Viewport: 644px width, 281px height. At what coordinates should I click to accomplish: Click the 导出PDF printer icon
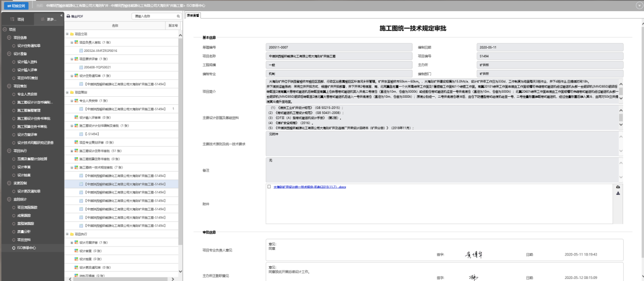pyautogui.click(x=68, y=17)
